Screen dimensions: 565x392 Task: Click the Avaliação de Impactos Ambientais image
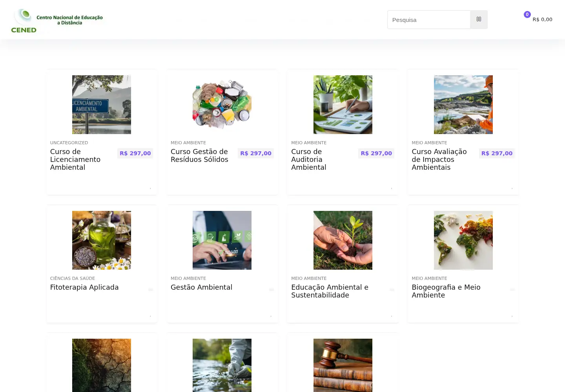463,105
